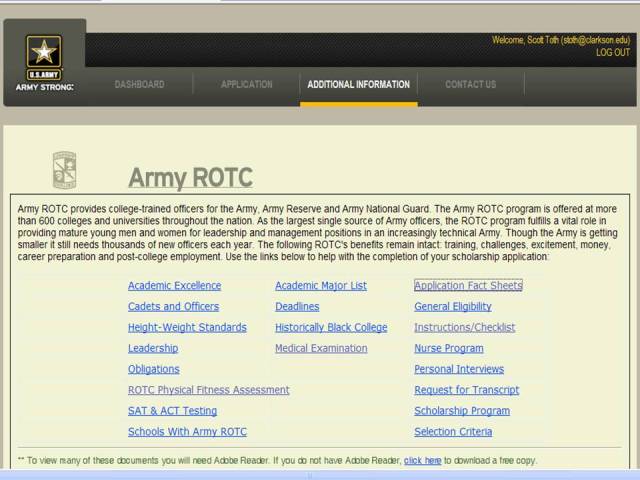View the Medical Examination link

coord(321,349)
